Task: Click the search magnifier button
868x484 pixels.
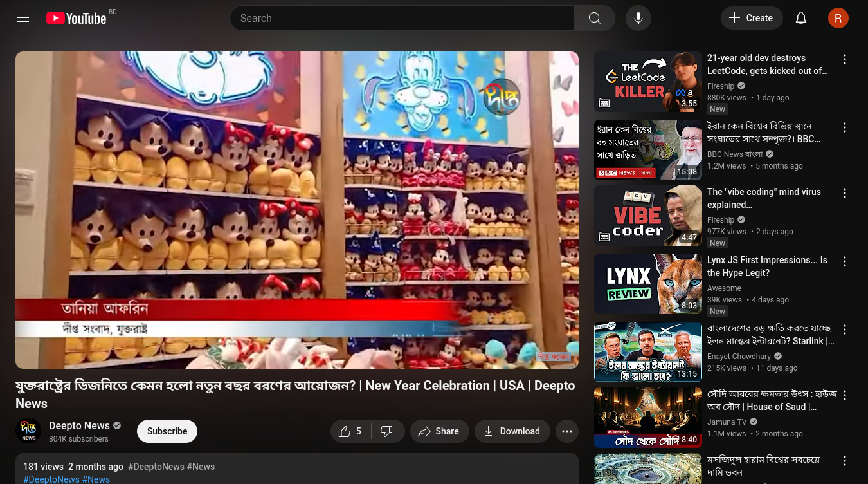Action: click(x=595, y=18)
